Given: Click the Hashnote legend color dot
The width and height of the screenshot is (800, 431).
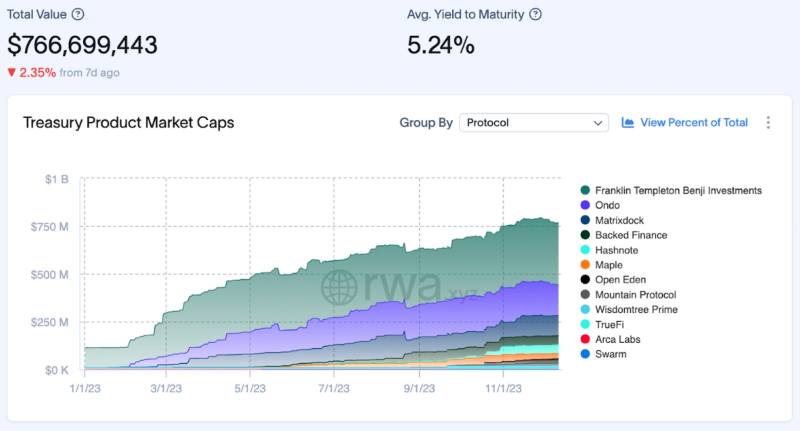Looking at the screenshot, I should (x=583, y=250).
